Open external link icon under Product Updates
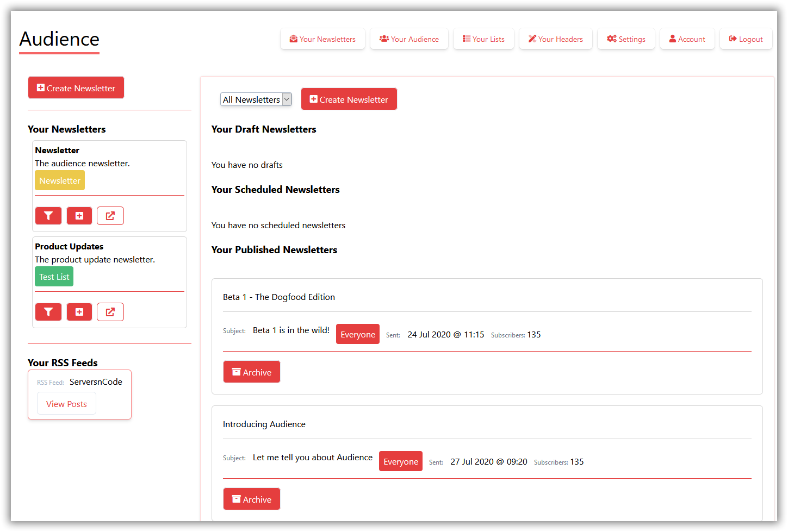 pos(110,312)
